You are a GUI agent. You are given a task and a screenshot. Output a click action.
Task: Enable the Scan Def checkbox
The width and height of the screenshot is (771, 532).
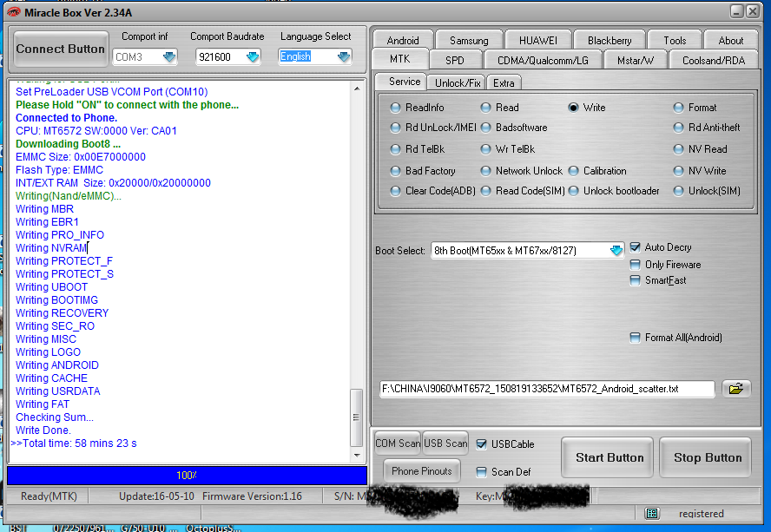coord(481,472)
